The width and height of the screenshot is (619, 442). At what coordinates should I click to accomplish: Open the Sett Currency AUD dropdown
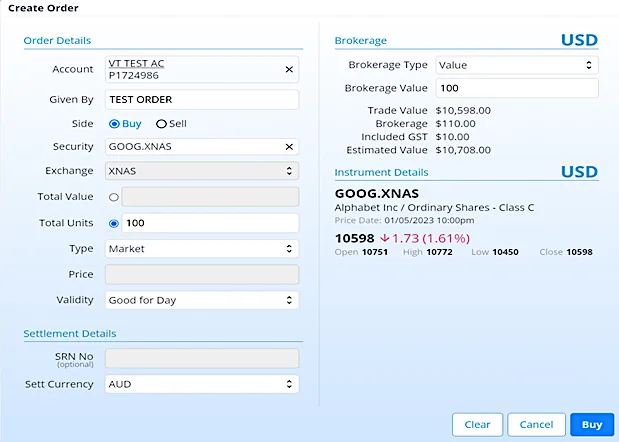[201, 384]
